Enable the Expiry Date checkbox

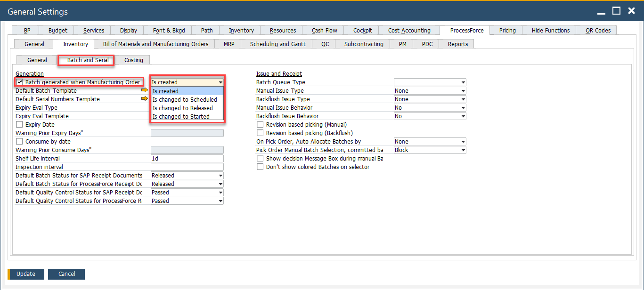(20, 125)
